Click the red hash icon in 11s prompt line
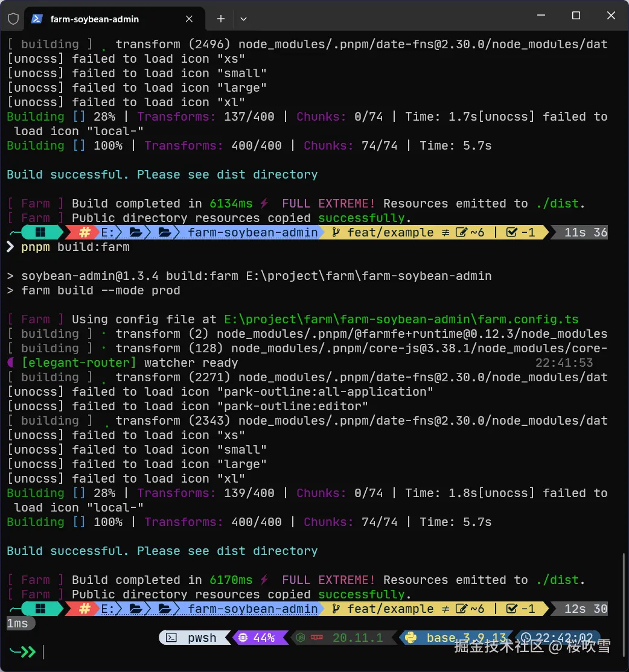Screen dimensions: 629x672 point(85,232)
